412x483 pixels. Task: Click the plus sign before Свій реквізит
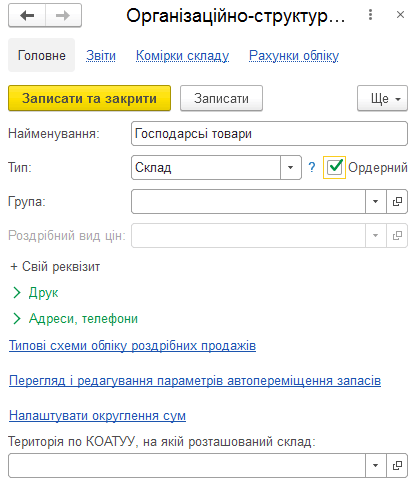tap(14, 267)
